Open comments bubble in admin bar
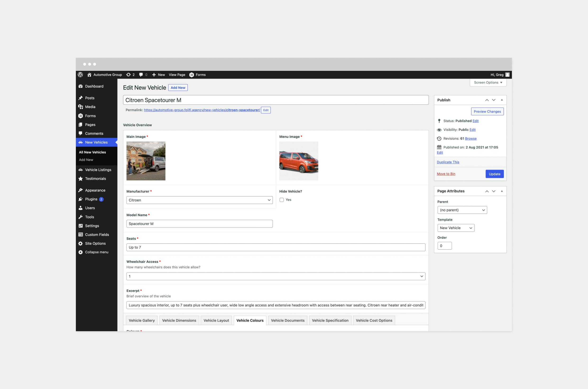This screenshot has height=389, width=588. tap(143, 75)
